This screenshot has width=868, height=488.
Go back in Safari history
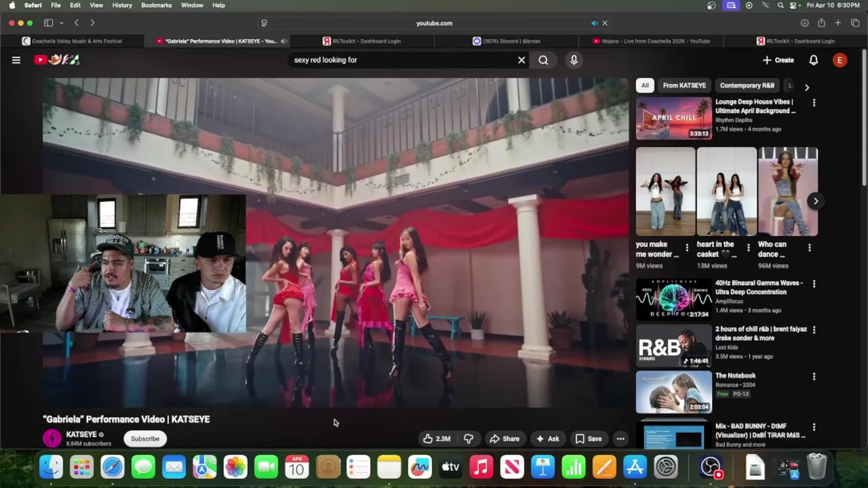pos(77,23)
